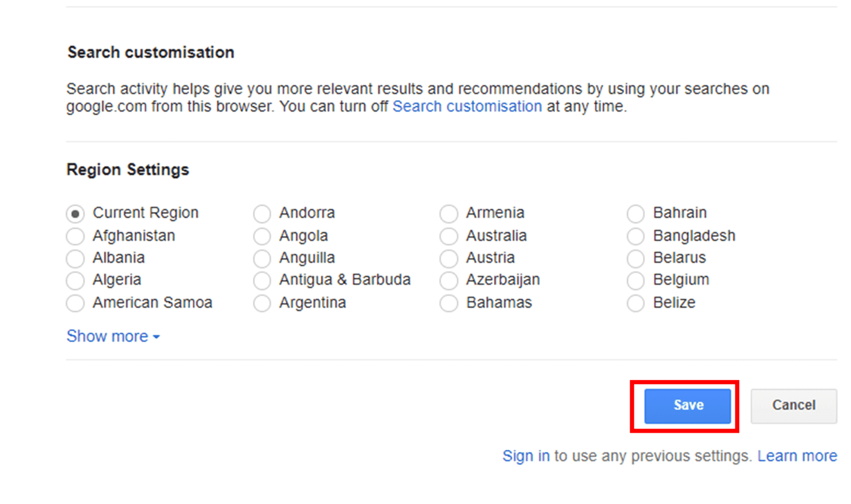Select Antigua & Barbuda region
Image resolution: width=851 pixels, height=504 pixels.
262,280
